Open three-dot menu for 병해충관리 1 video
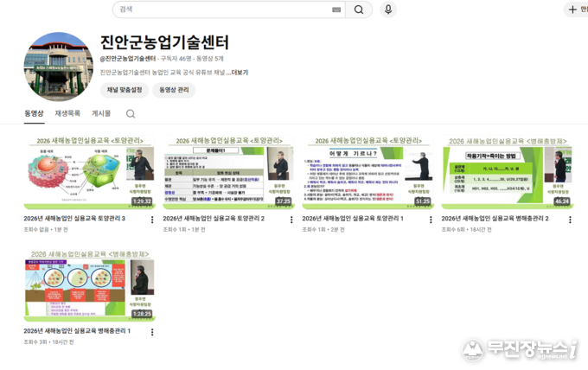Screen dimensions: 588x370 pos(152,332)
